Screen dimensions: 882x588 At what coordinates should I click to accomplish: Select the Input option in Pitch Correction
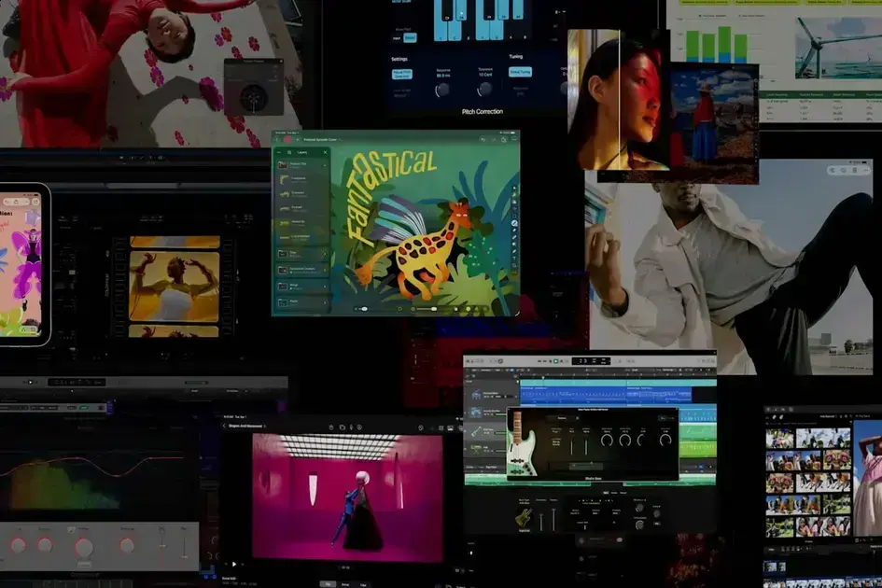click(397, 38)
